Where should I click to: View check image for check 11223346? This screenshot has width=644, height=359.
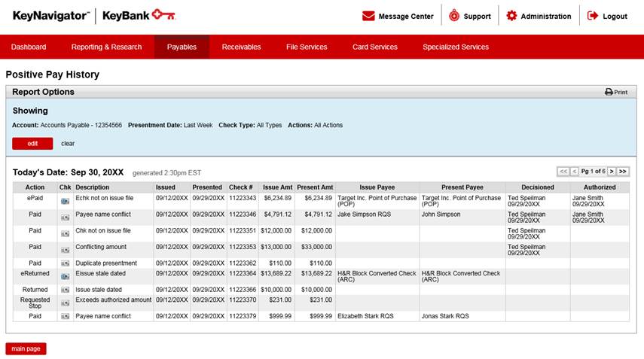[65, 218]
